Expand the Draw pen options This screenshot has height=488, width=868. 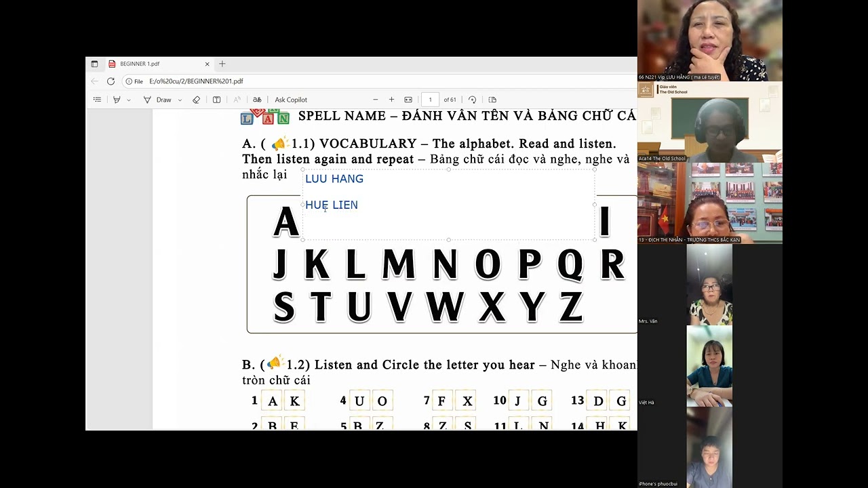[x=180, y=100]
